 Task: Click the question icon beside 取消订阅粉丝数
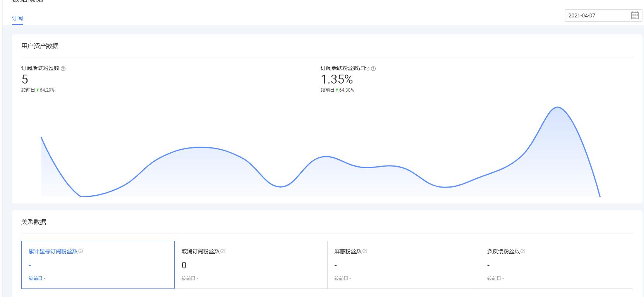223,251
